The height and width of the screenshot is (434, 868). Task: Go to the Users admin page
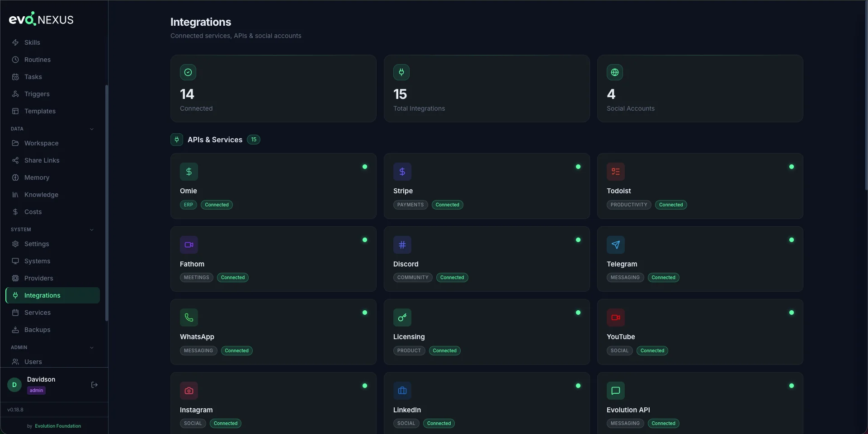tap(52, 362)
